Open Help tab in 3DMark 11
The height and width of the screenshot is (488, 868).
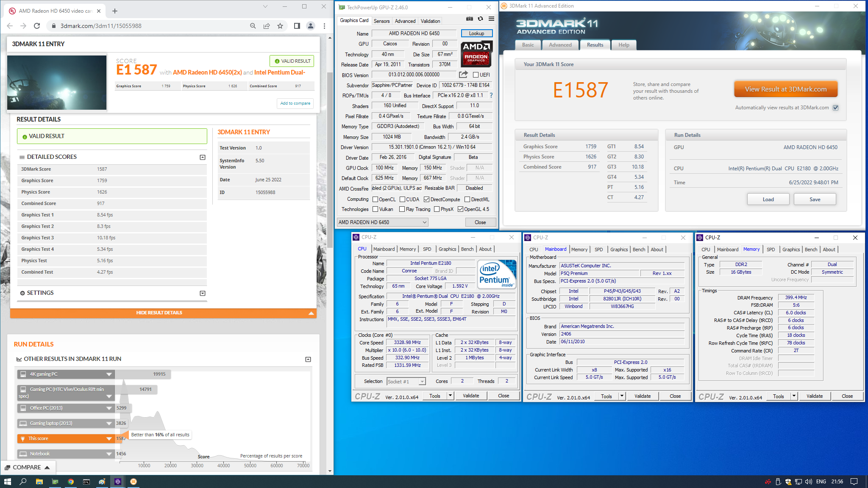[624, 45]
